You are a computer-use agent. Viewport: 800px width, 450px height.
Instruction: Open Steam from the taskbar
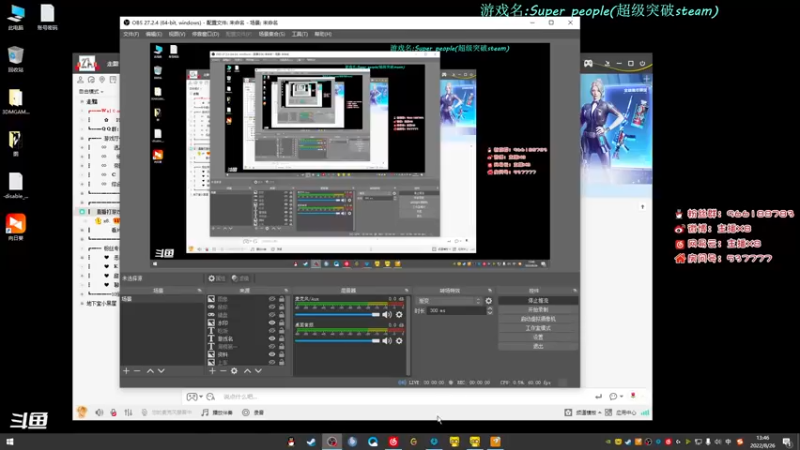click(x=311, y=442)
